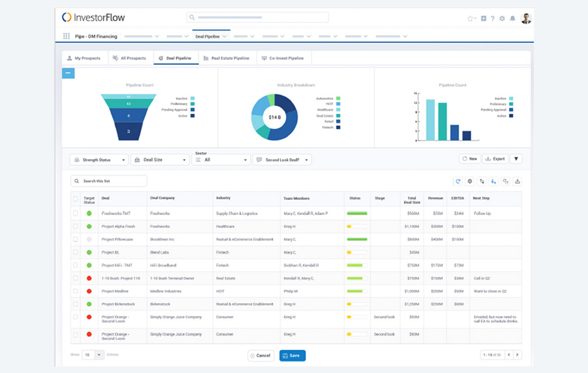
Task: Switch to the Real Estate Pipeline tab
Action: (x=227, y=58)
